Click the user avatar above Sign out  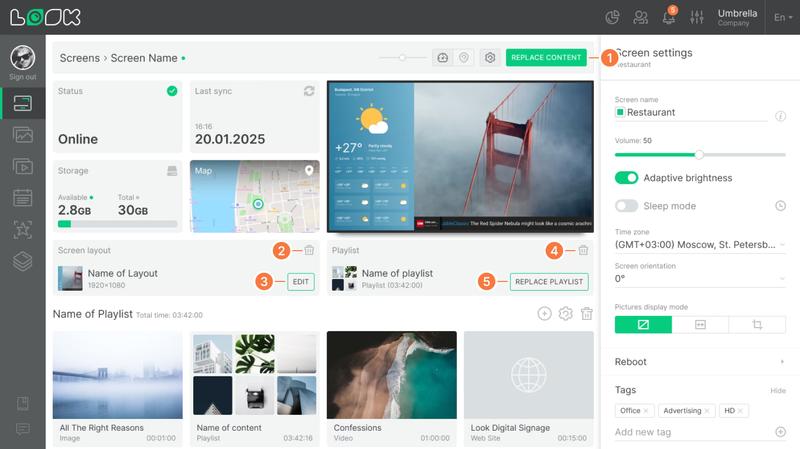(22, 58)
